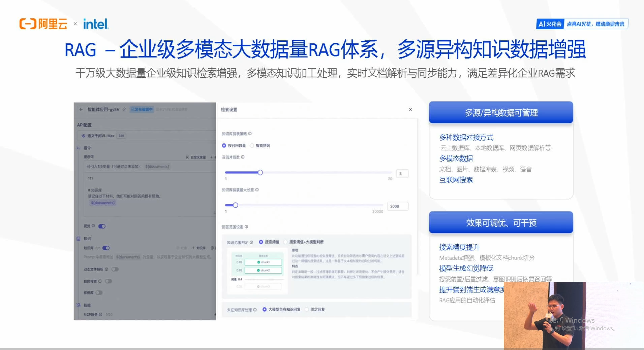Enable the 联网搜索 toggle
This screenshot has width=644, height=350.
109,281
